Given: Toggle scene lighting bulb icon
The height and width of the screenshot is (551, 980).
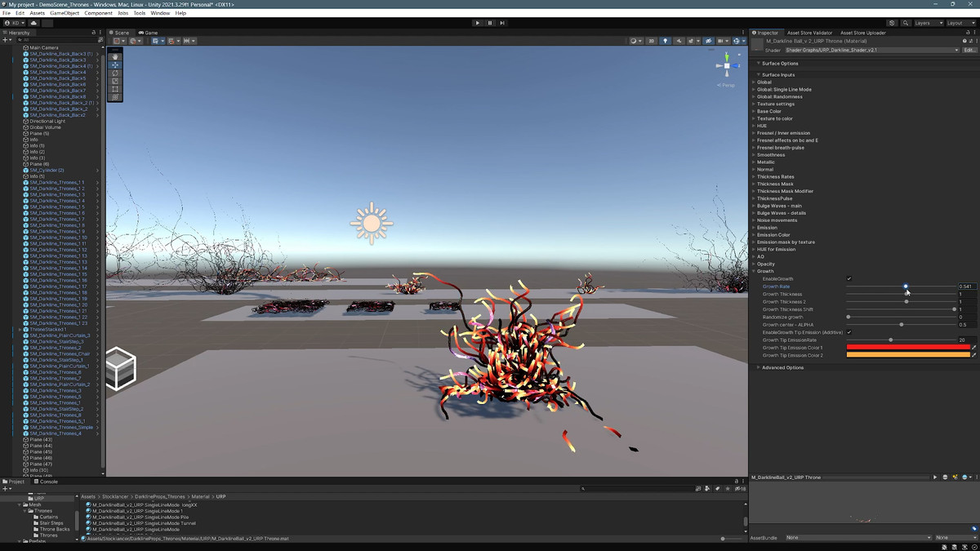Looking at the screenshot, I should [x=665, y=41].
